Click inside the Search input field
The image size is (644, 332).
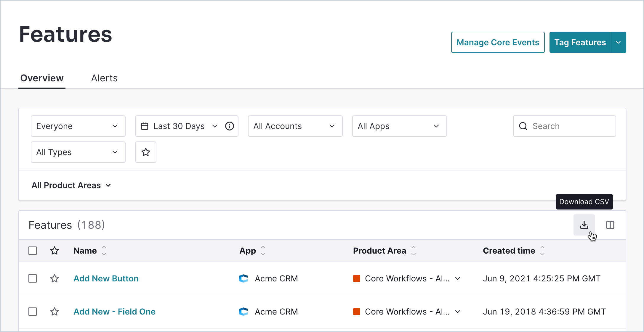pos(563,126)
